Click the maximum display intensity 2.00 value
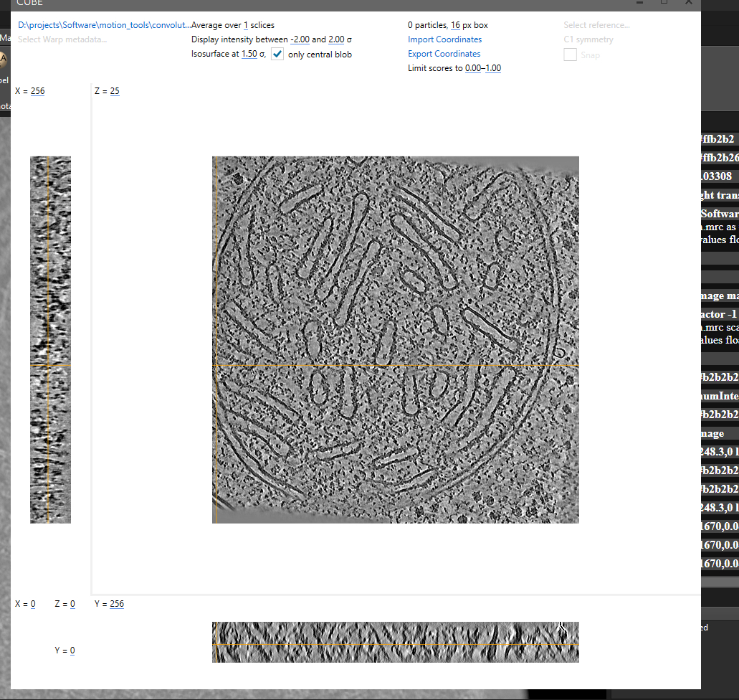Viewport: 739px width, 700px height. point(335,39)
